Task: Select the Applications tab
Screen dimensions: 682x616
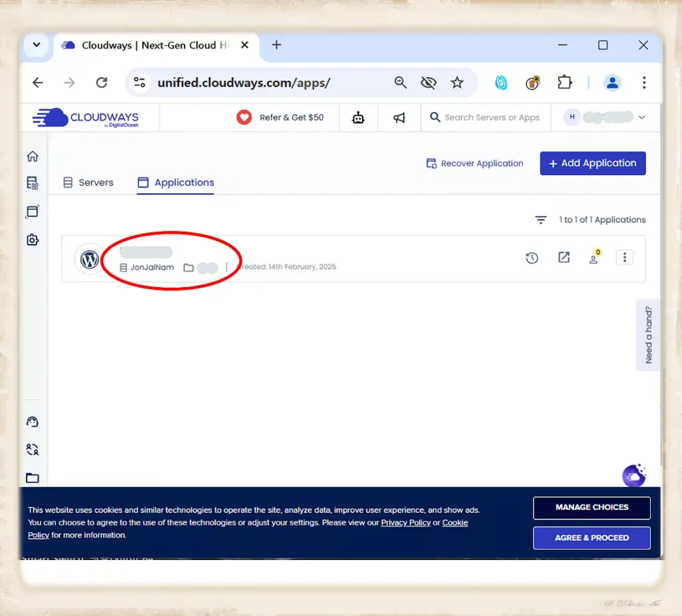Action: pos(176,182)
